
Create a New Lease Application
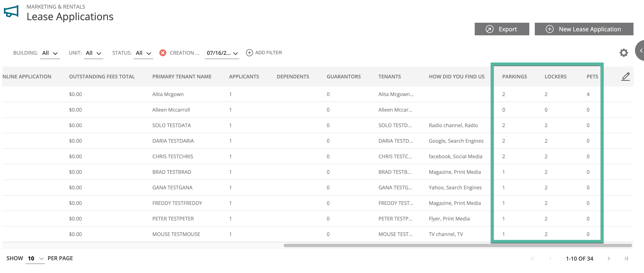click(x=584, y=29)
